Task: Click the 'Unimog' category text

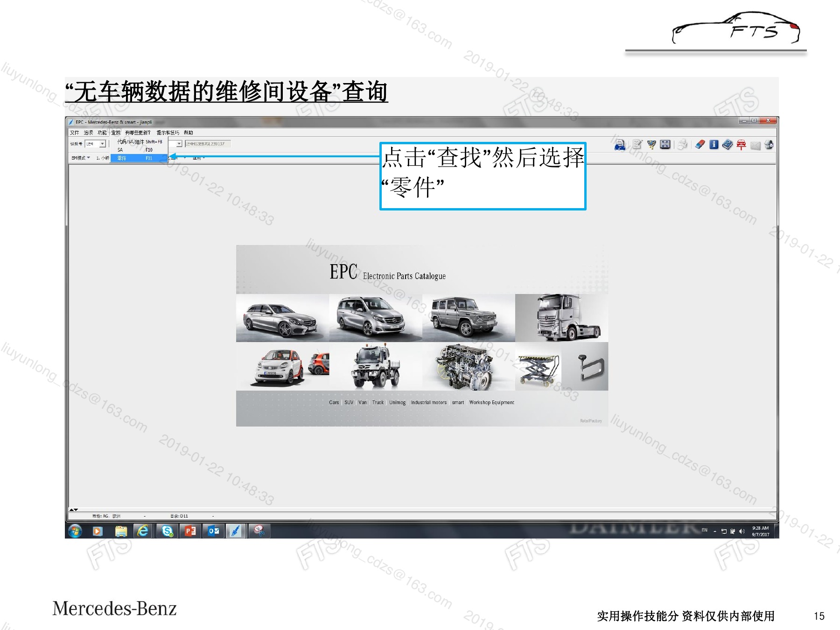Action: coord(397,402)
